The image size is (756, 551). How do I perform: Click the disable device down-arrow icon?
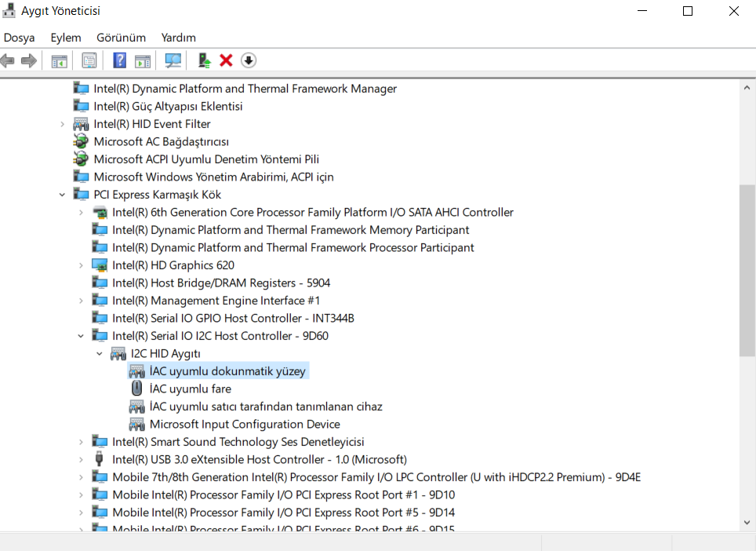coord(249,60)
